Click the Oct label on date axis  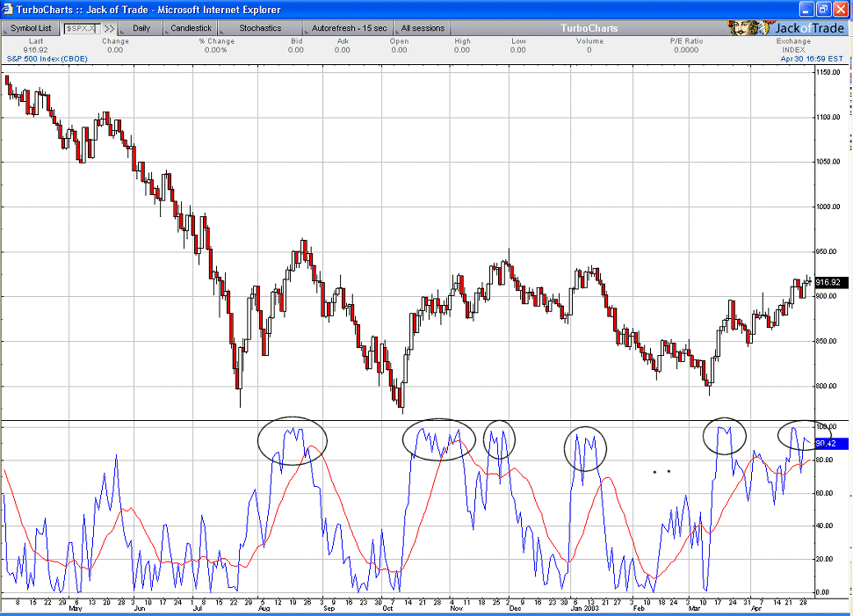(x=387, y=608)
